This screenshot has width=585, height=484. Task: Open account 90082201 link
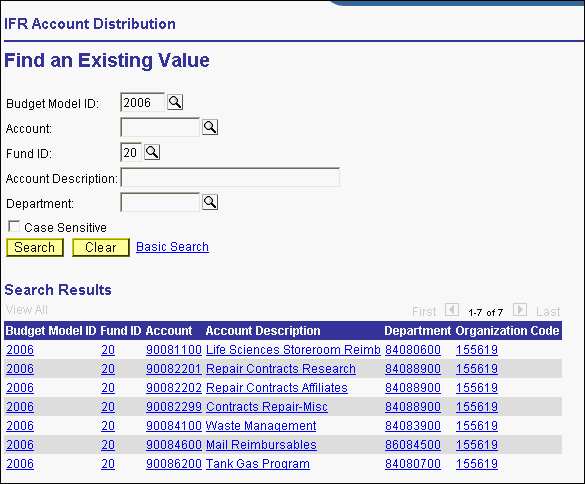[x=174, y=369]
